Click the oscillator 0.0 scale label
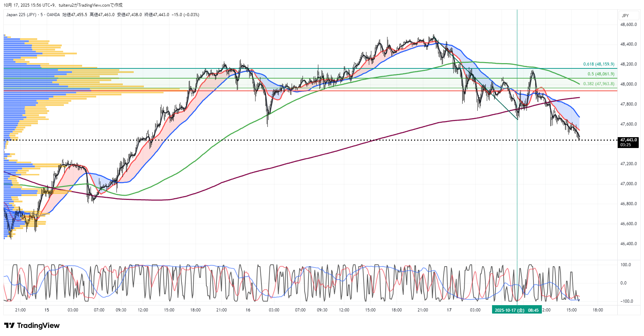Screen dimensions: 644x336 (623, 283)
